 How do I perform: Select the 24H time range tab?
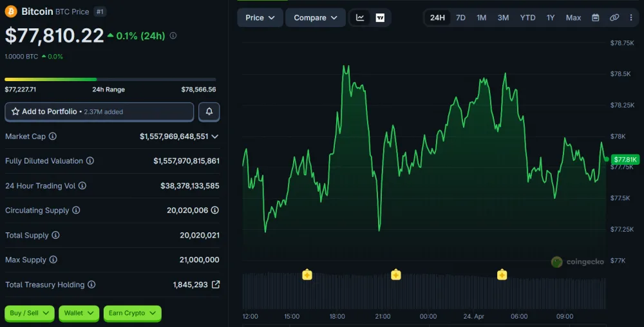(x=437, y=17)
